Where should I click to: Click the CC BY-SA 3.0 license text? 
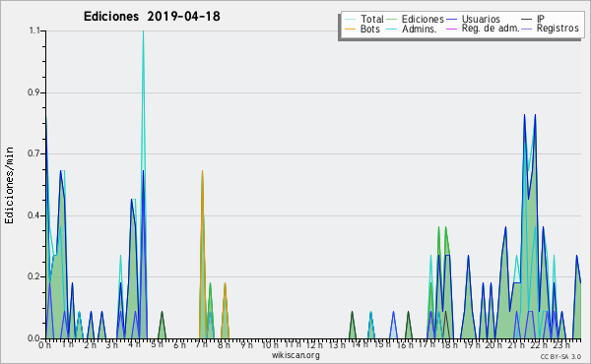tap(560, 356)
